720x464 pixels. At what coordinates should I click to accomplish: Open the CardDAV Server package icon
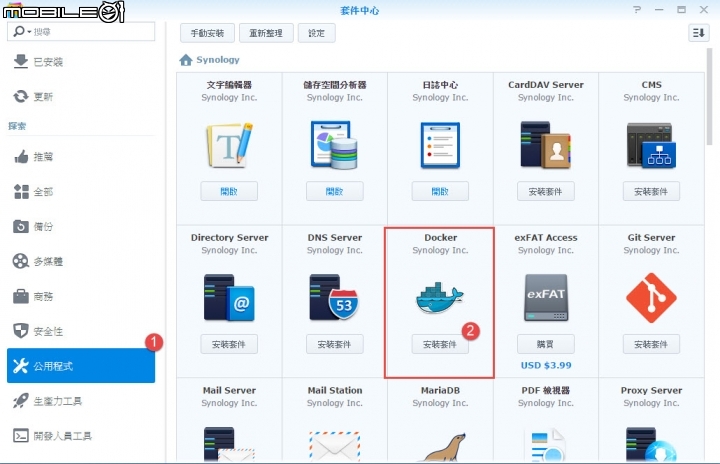pyautogui.click(x=546, y=145)
